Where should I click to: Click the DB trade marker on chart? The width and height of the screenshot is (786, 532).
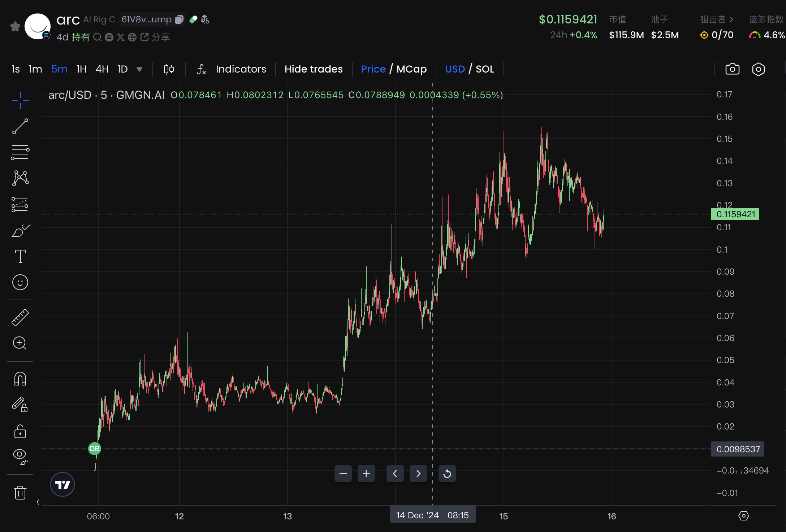point(95,449)
